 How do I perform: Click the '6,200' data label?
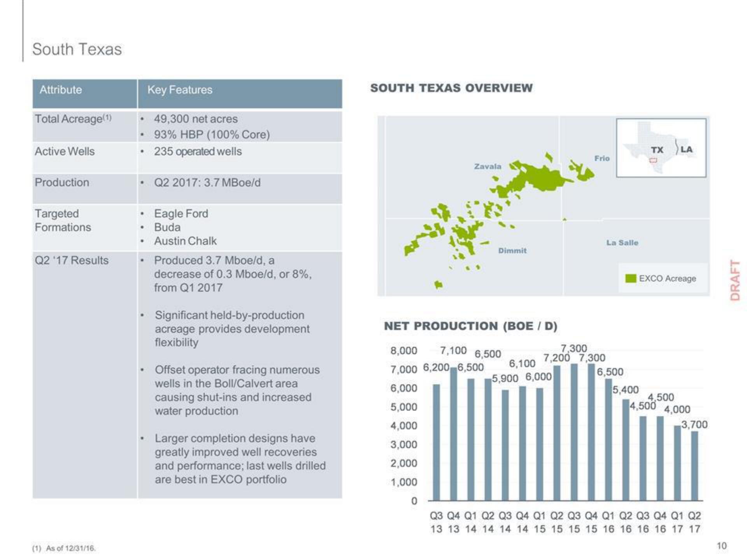[436, 367]
